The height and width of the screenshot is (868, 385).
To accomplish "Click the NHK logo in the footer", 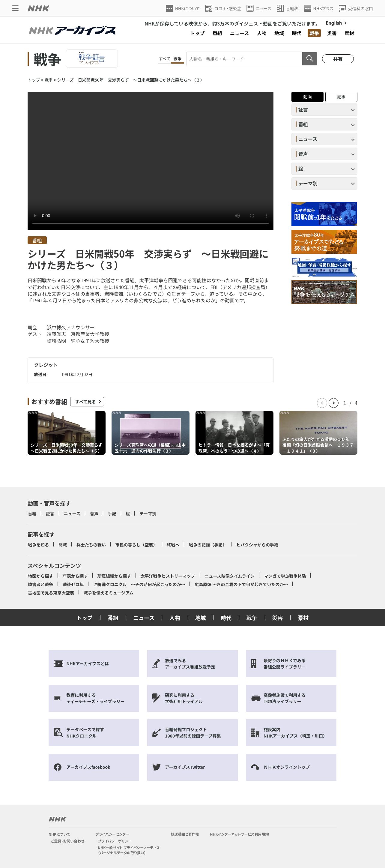I will 58,819.
